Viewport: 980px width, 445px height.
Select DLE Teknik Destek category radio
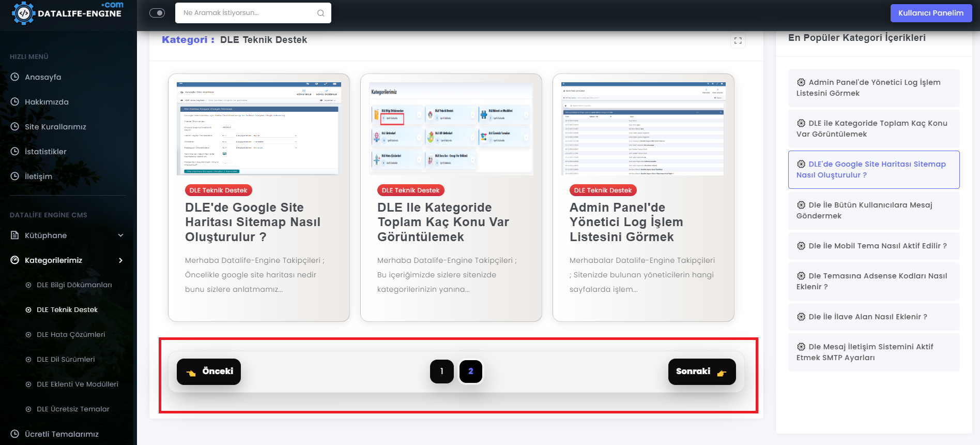(x=28, y=310)
